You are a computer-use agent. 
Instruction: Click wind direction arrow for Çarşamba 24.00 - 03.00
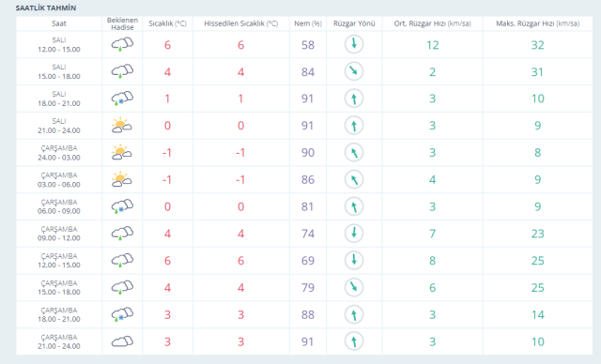click(354, 152)
